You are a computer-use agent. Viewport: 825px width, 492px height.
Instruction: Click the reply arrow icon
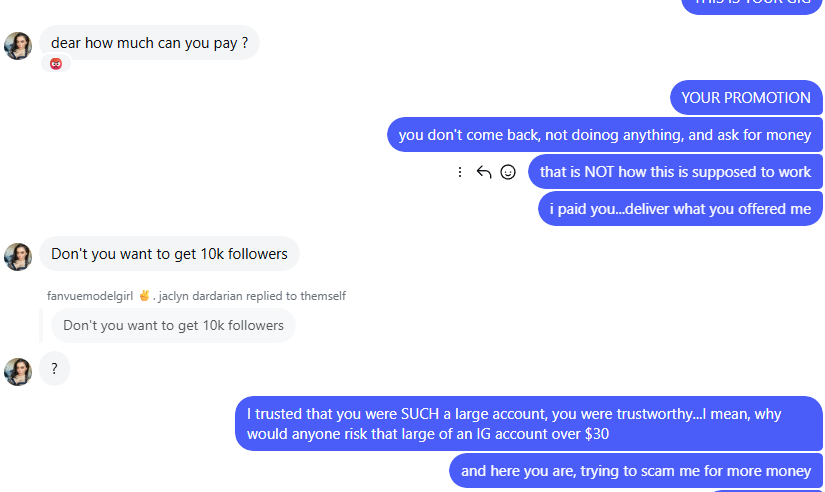pyautogui.click(x=484, y=172)
